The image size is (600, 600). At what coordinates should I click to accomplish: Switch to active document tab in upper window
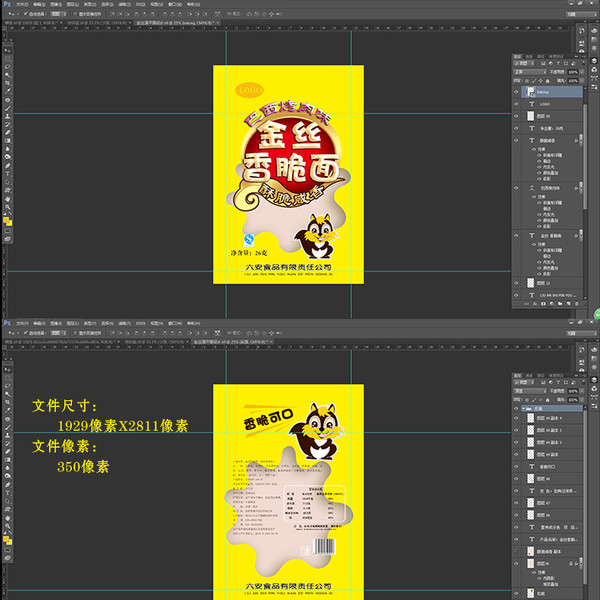[175, 23]
